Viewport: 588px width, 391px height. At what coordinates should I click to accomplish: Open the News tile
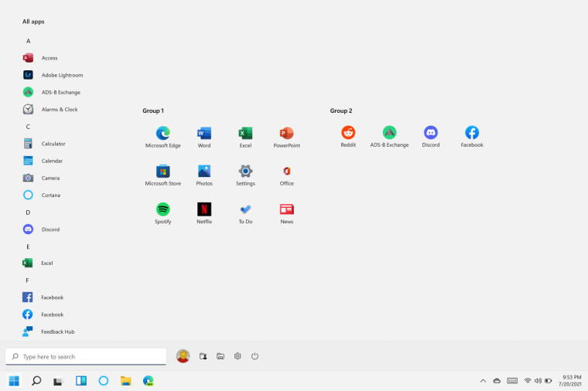[287, 213]
